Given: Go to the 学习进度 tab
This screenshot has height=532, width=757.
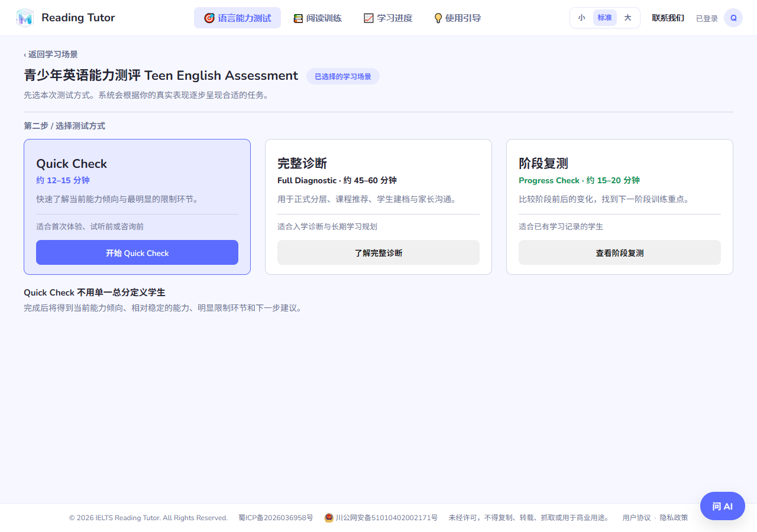Looking at the screenshot, I should (x=388, y=18).
